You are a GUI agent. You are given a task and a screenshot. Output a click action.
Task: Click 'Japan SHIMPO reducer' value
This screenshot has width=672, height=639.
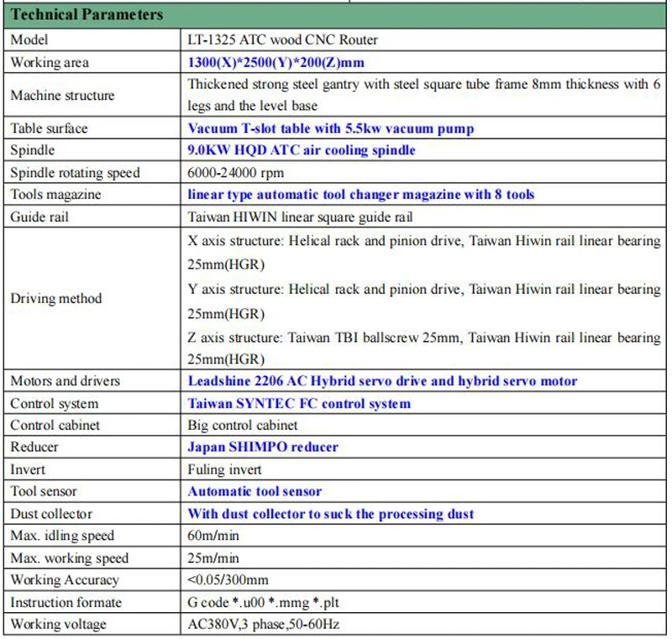[x=263, y=447]
